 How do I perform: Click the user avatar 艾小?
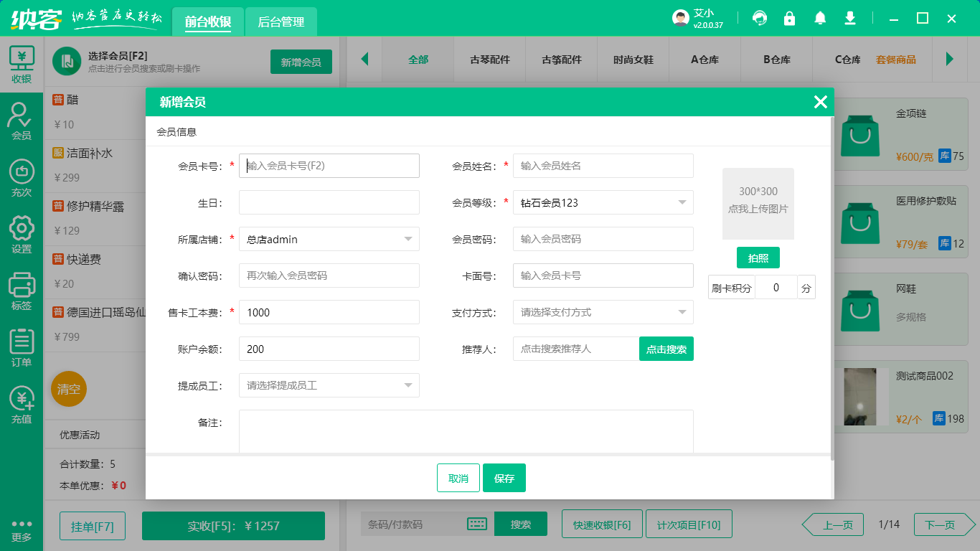pos(681,18)
